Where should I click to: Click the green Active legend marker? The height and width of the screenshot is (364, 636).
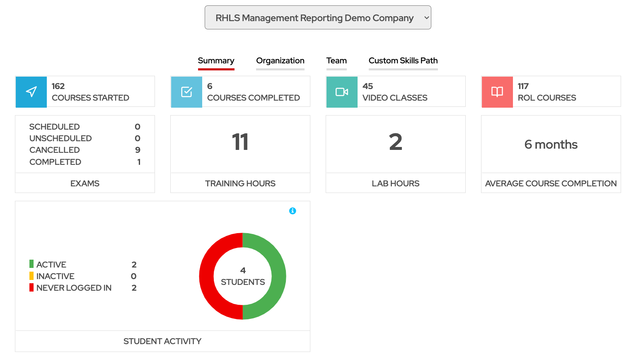[x=31, y=264]
